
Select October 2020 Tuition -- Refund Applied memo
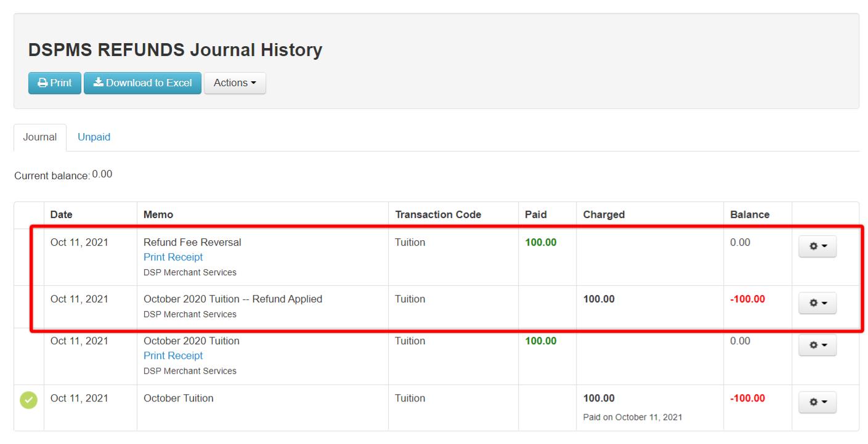click(233, 299)
